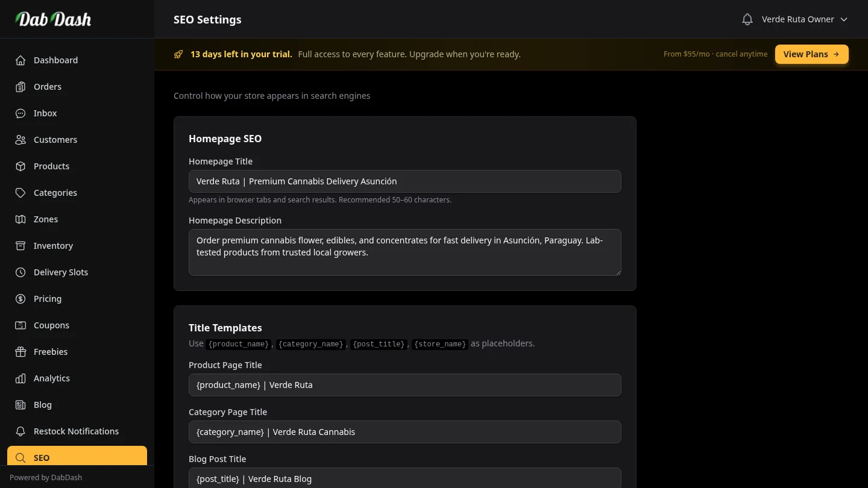Image resolution: width=868 pixels, height=488 pixels.
Task: Focus the Homepage Description textarea
Action: (404, 252)
